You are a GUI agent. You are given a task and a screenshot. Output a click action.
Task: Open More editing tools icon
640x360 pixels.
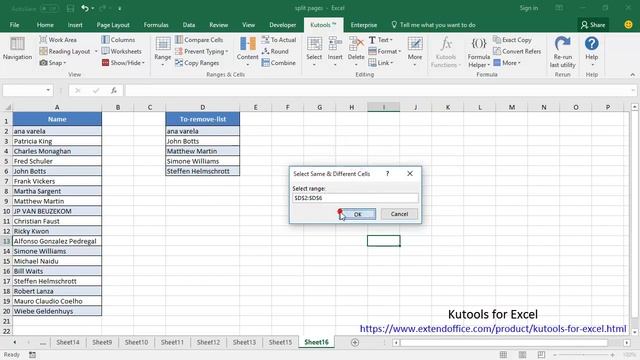tap(415, 45)
